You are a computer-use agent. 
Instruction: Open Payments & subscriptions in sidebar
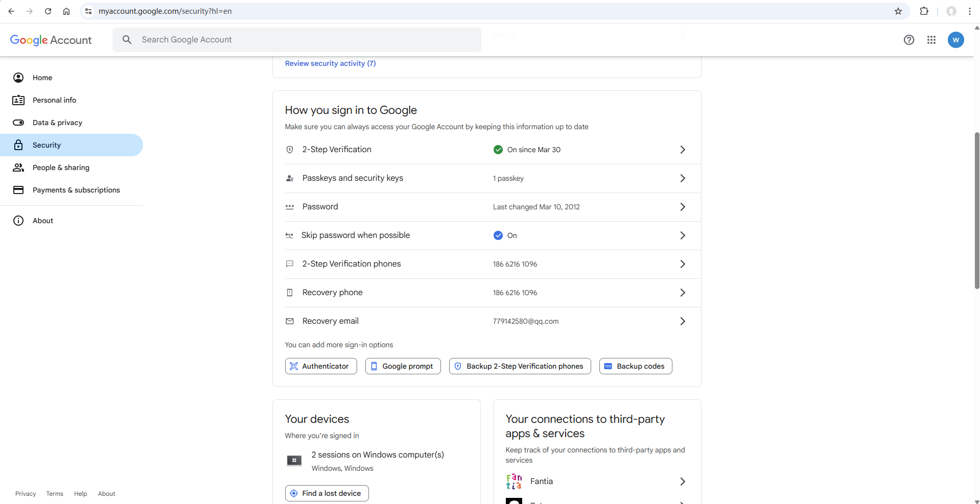coord(76,190)
